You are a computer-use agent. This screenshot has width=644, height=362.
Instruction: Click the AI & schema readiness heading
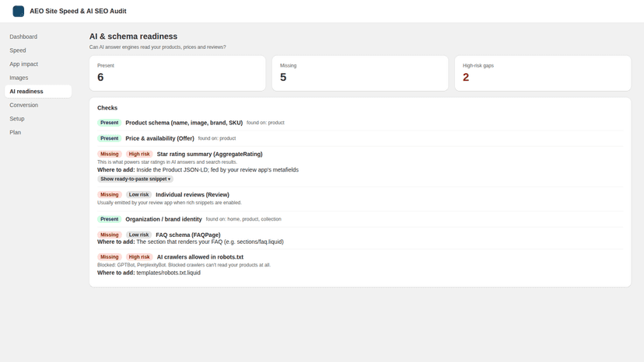point(134,37)
